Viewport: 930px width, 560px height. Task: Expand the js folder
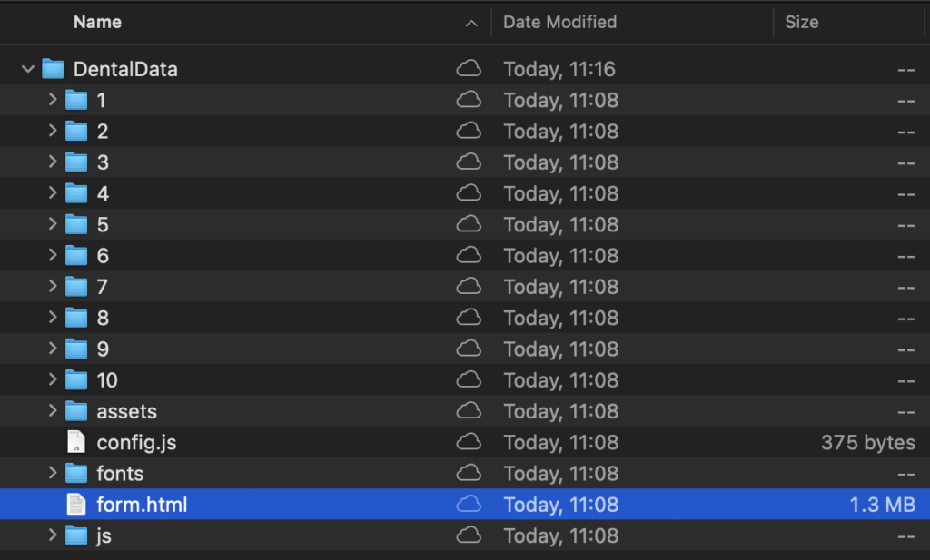[x=53, y=535]
